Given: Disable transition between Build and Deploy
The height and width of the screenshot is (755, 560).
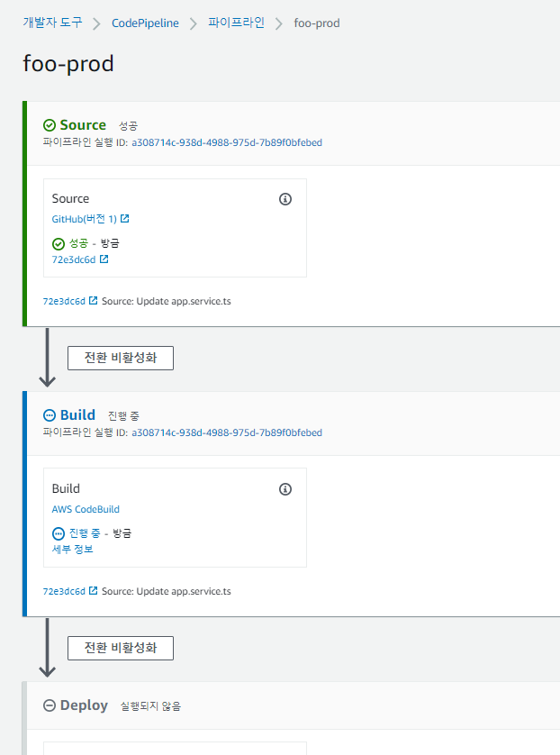Looking at the screenshot, I should tap(120, 648).
